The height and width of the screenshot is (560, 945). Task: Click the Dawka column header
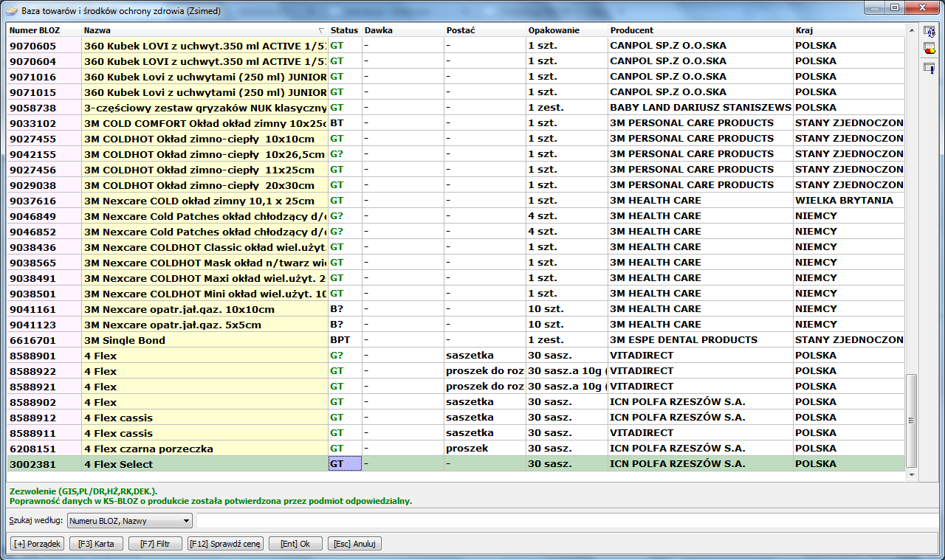click(403, 30)
